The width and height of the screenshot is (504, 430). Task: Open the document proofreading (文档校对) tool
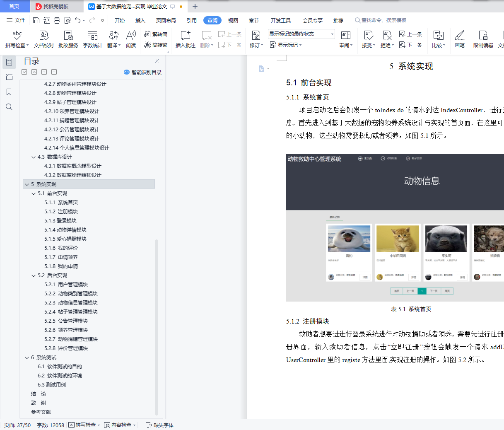point(43,39)
